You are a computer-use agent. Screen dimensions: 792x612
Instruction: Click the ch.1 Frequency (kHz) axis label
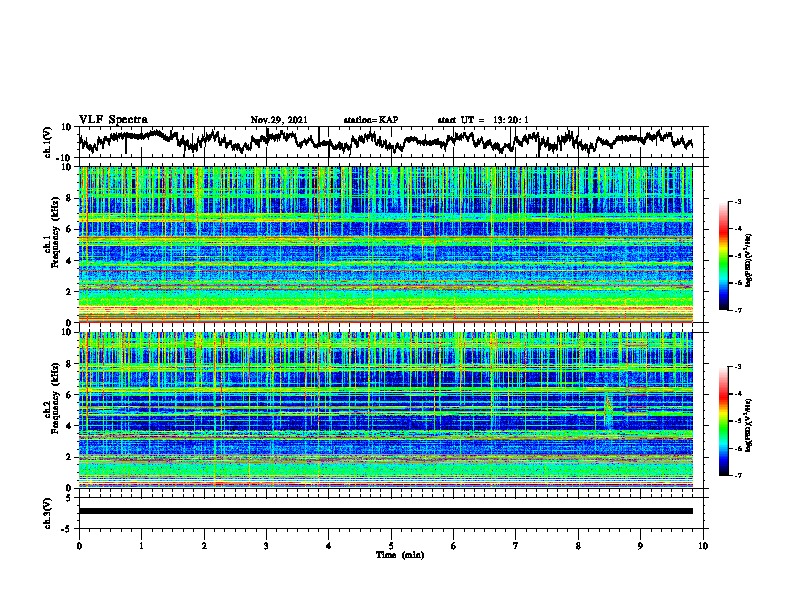[x=52, y=232]
